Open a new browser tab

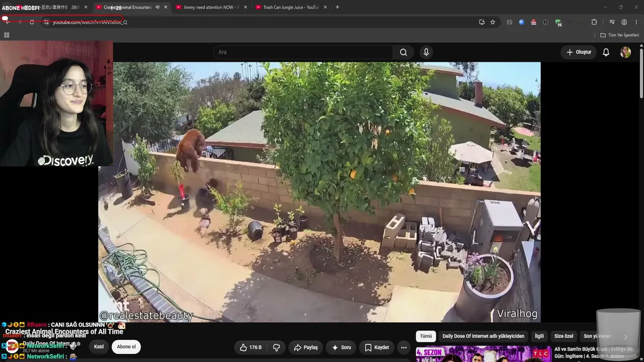(337, 7)
